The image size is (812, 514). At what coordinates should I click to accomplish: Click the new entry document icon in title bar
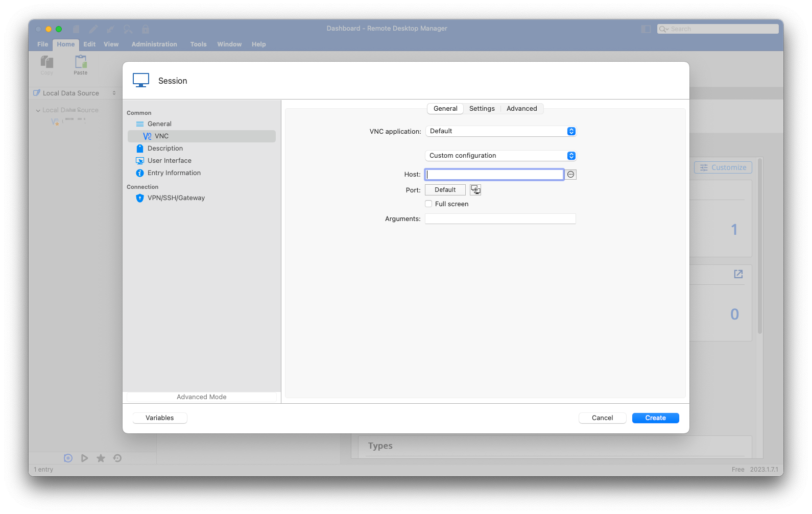coord(76,29)
